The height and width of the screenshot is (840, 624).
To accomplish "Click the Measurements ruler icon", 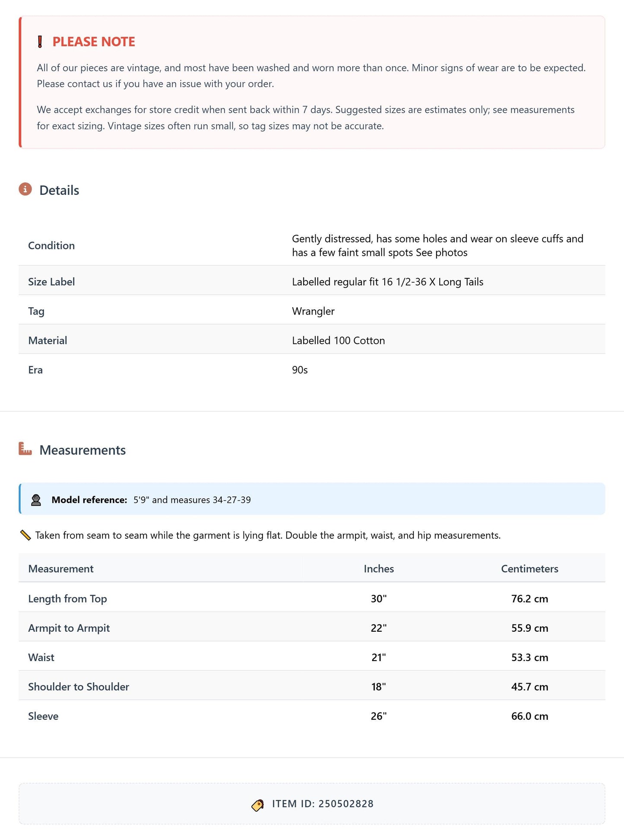I will [25, 449].
